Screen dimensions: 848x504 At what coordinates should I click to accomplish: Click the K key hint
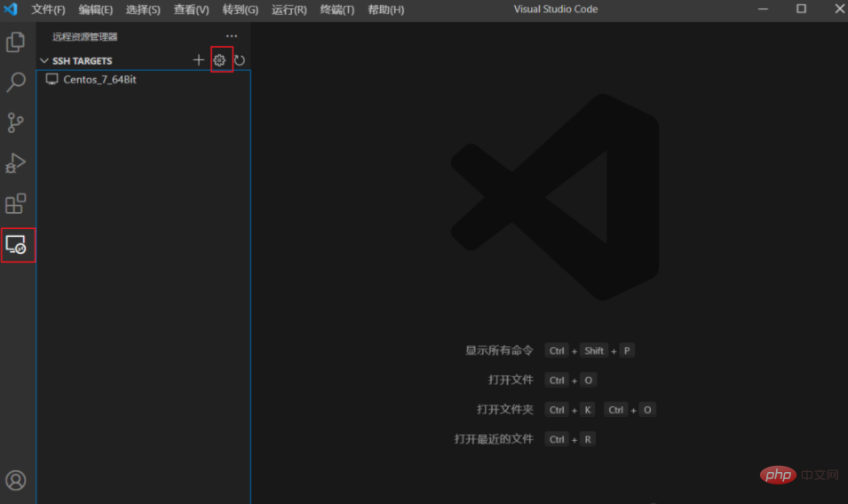click(587, 409)
